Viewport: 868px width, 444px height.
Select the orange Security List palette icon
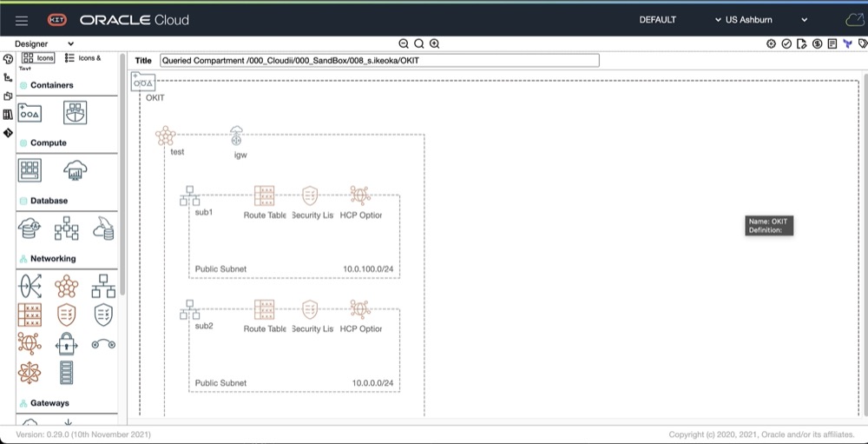click(x=67, y=315)
